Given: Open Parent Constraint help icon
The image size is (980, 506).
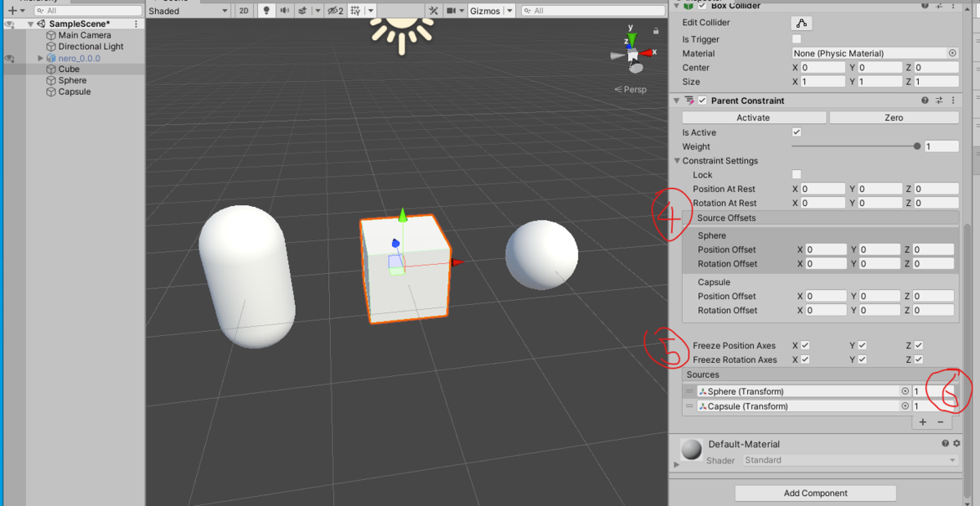Looking at the screenshot, I should pyautogui.click(x=924, y=101).
